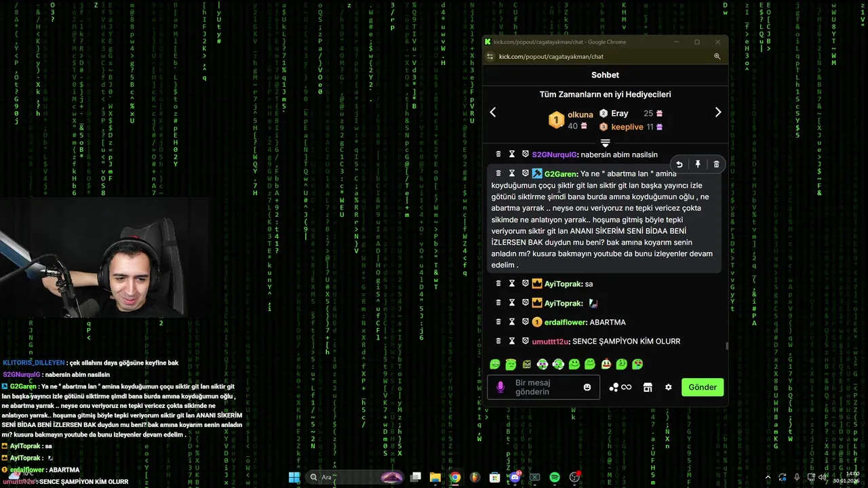
Task: Open erdalflower's username in chat
Action: click(566, 322)
